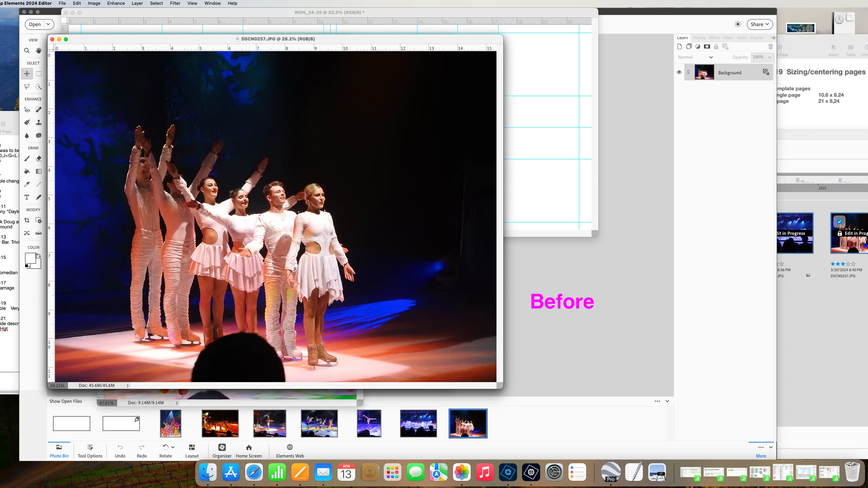Toggle checkbox on DSCN0257 organizer thumbnail
868x488 pixels.
839,222
